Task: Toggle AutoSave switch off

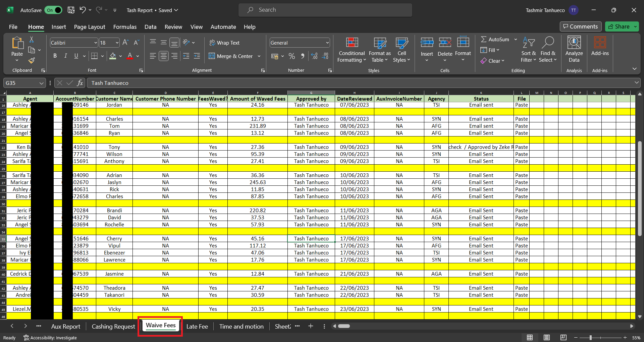Action: 54,10
